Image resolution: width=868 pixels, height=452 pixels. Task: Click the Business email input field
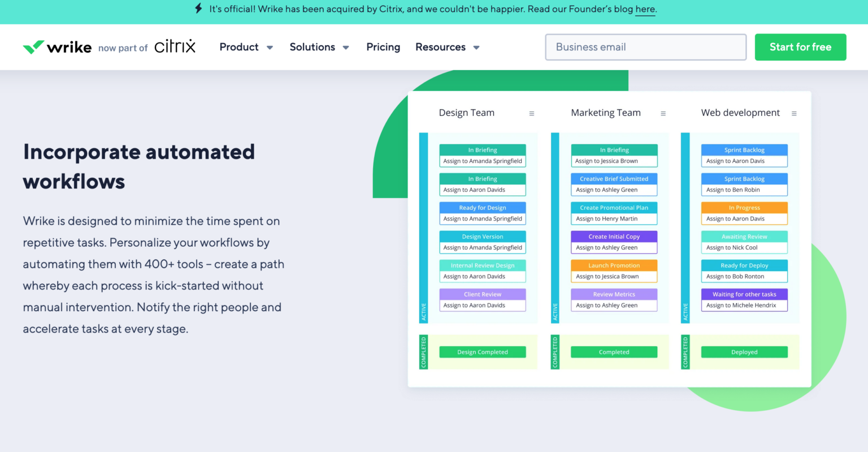click(645, 47)
